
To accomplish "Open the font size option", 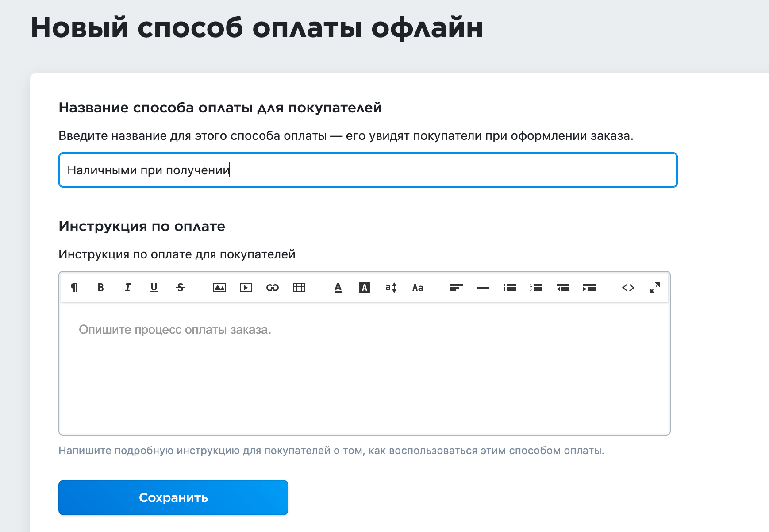I will [x=391, y=288].
